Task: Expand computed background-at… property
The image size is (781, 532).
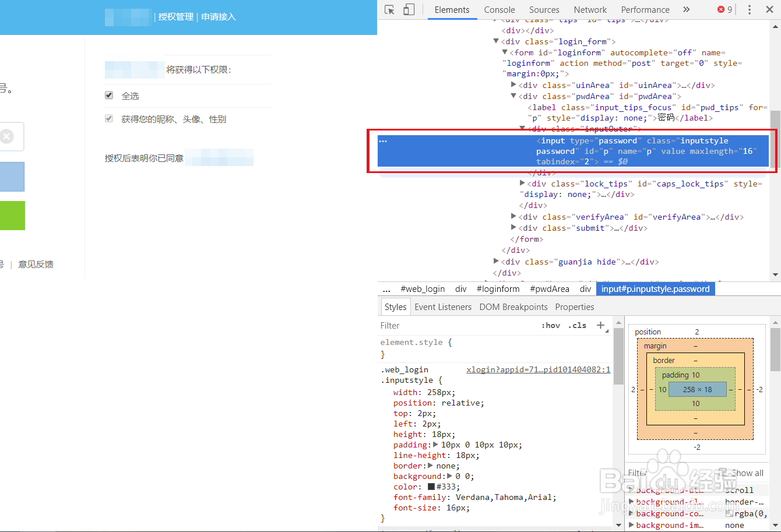Action: pyautogui.click(x=632, y=490)
